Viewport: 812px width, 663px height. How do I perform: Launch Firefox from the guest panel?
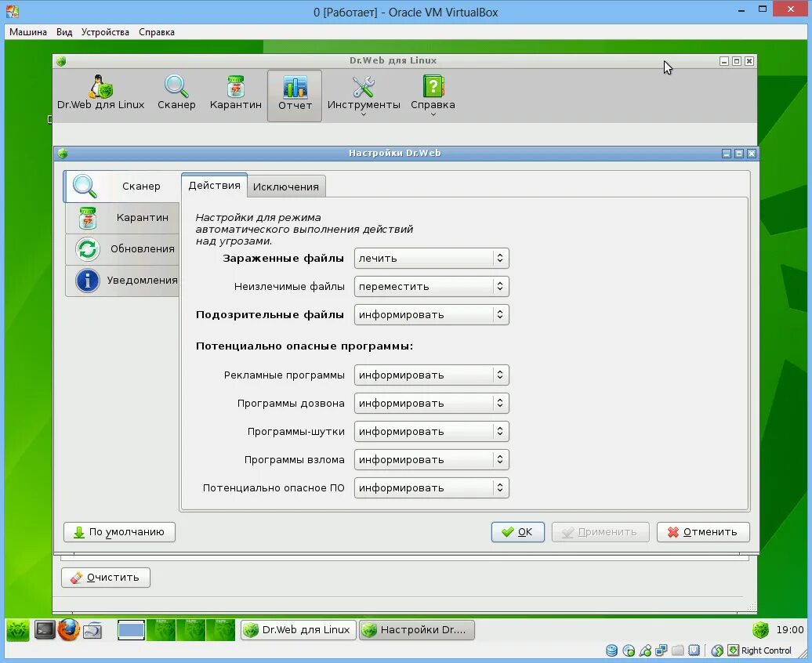point(68,630)
